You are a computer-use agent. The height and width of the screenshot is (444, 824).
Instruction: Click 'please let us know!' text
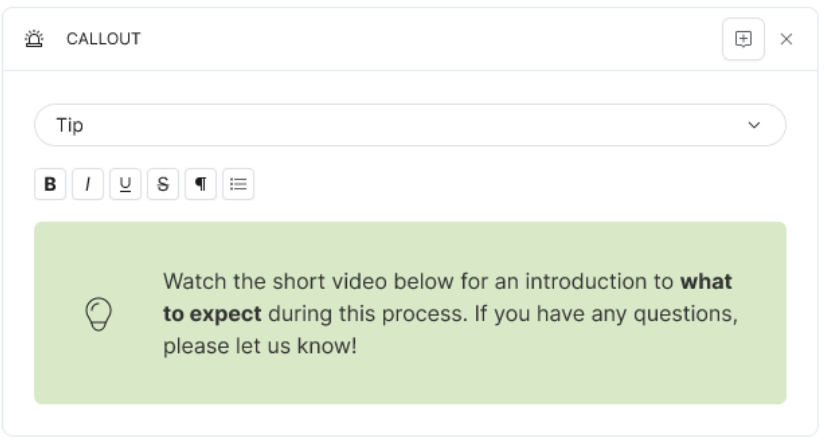[x=260, y=346]
